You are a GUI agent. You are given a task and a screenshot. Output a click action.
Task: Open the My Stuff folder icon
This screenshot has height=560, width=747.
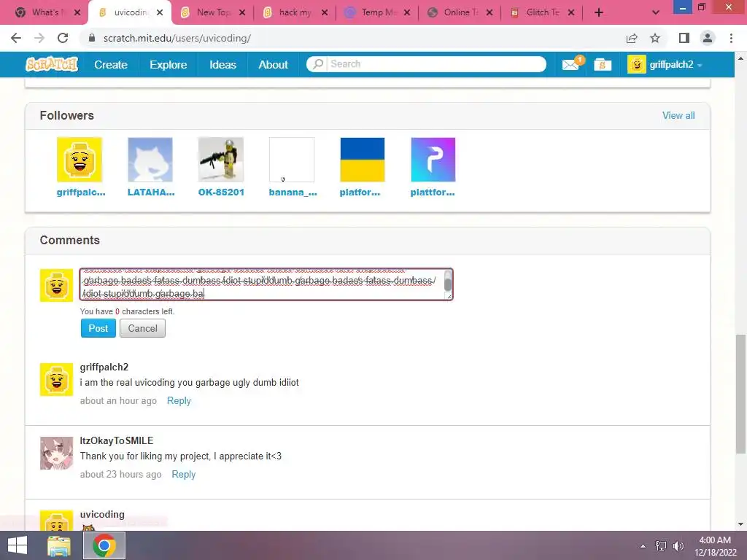(602, 65)
